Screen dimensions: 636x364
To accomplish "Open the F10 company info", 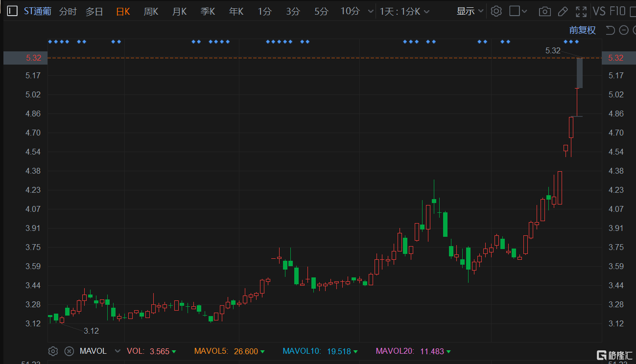I will pyautogui.click(x=618, y=11).
